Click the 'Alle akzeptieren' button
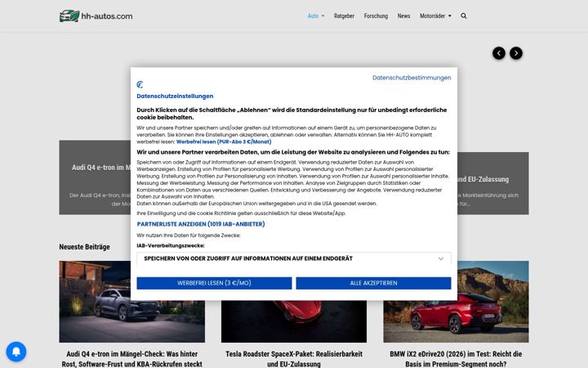This screenshot has height=368, width=588. pyautogui.click(x=373, y=283)
